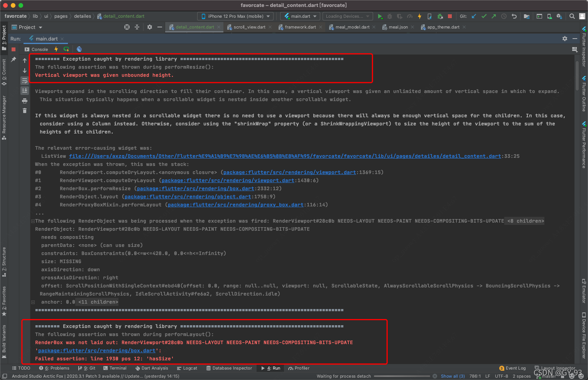Open object.dart link in stack frame #3

(188, 197)
